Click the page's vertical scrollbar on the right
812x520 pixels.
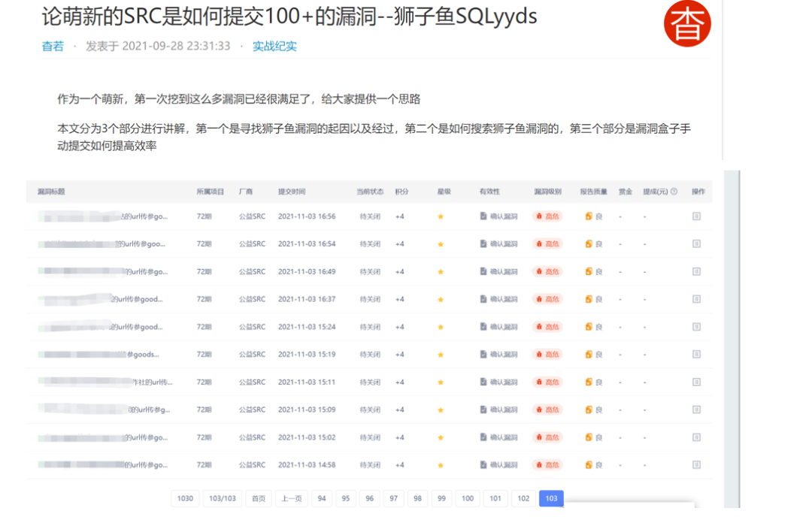(732, 339)
